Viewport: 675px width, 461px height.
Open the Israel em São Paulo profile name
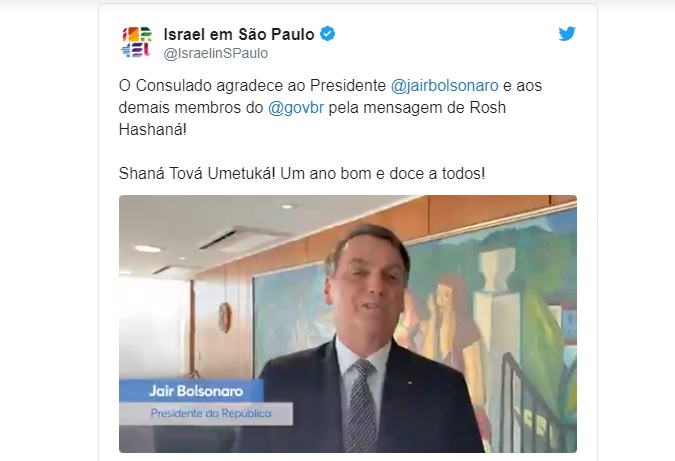point(239,34)
